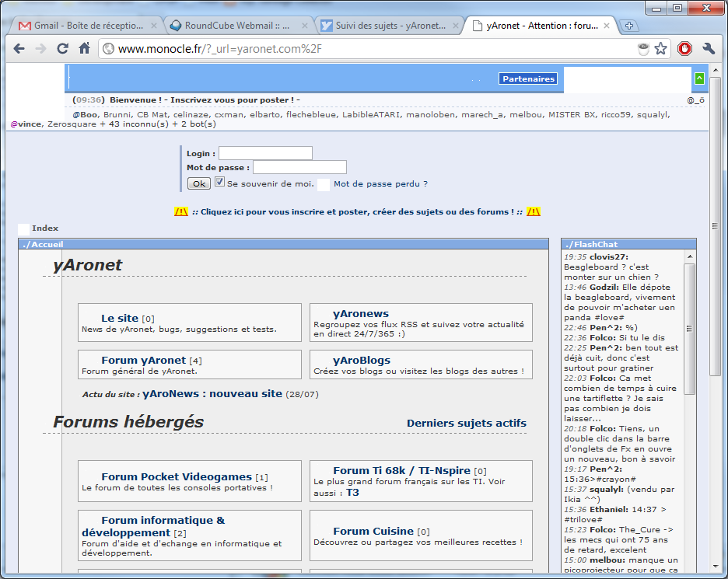
Task: Open a new tab with the plus button
Action: pyautogui.click(x=629, y=26)
